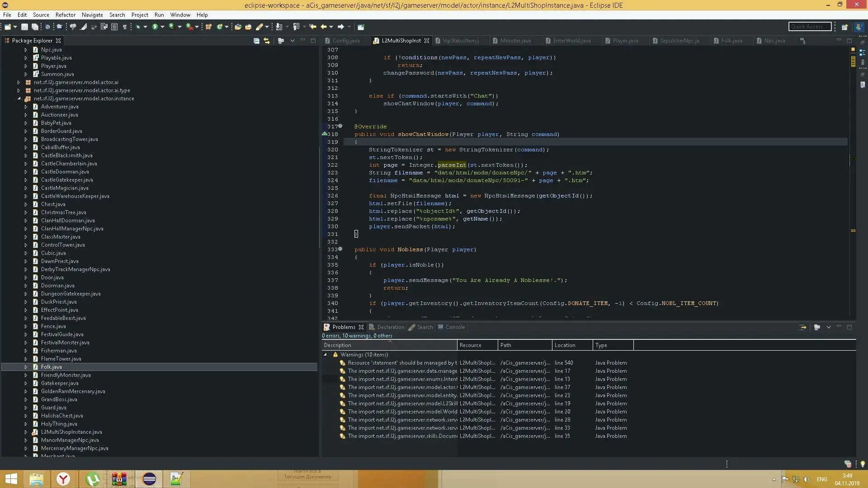Click the Search flashlight toolbar icon
This screenshot has height=488, width=868.
click(259, 27)
